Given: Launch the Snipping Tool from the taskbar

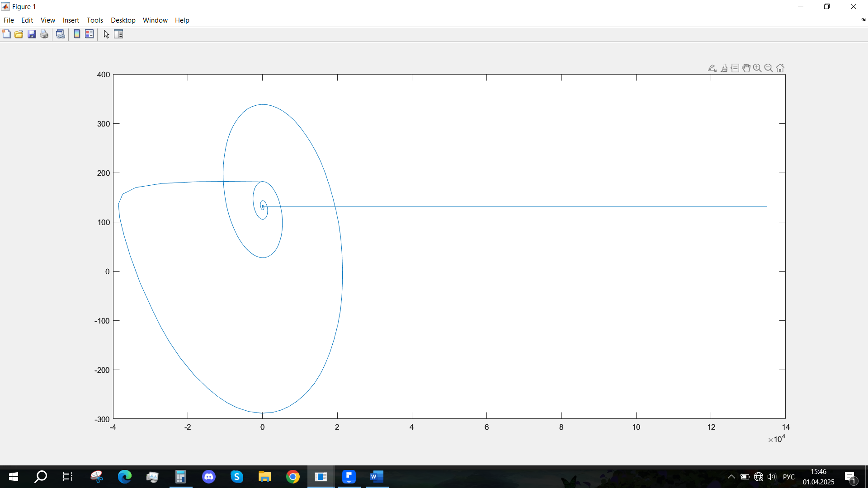Looking at the screenshot, I should [97, 477].
